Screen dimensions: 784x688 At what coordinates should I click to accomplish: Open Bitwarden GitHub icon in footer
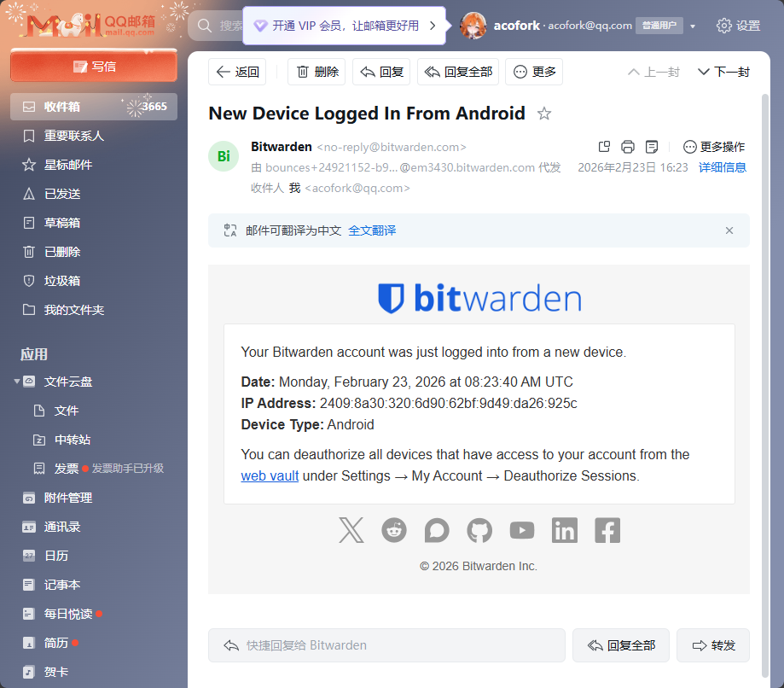(479, 530)
